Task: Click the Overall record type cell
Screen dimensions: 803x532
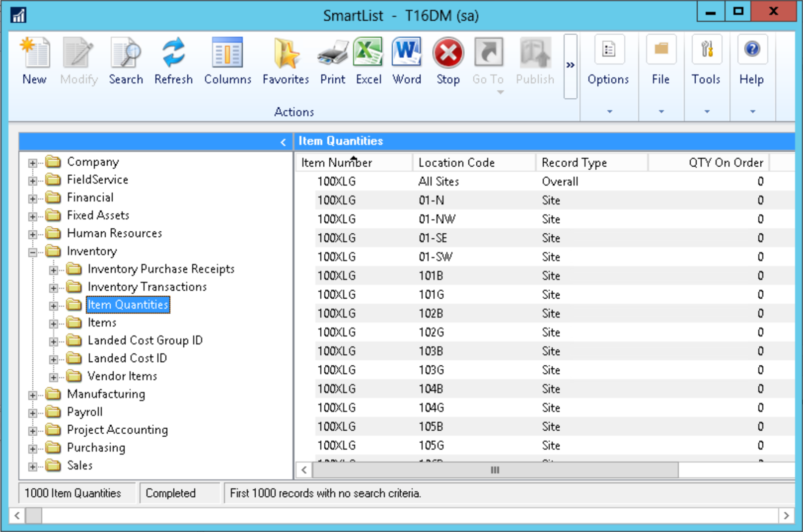Action: tap(560, 182)
